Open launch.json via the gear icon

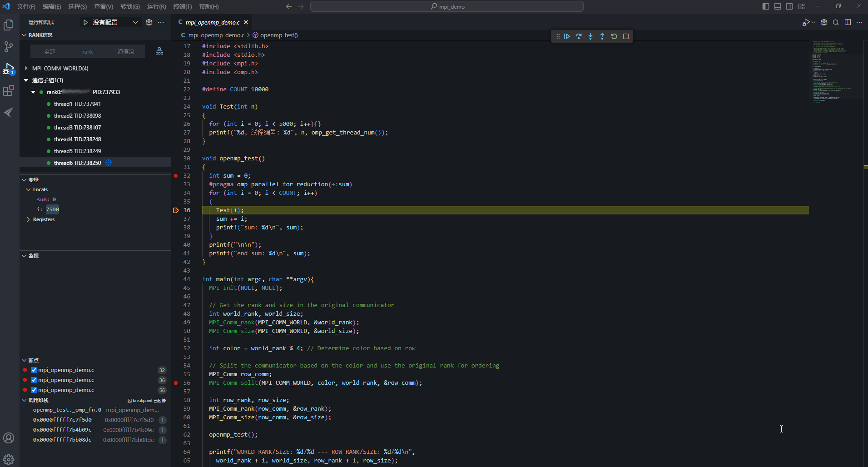coord(149,22)
